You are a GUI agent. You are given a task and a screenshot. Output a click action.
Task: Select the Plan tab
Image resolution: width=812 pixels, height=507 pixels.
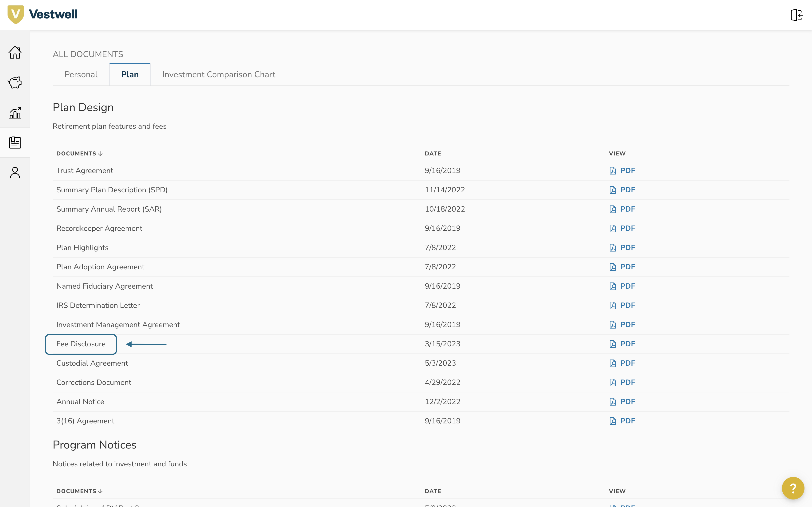(x=130, y=74)
